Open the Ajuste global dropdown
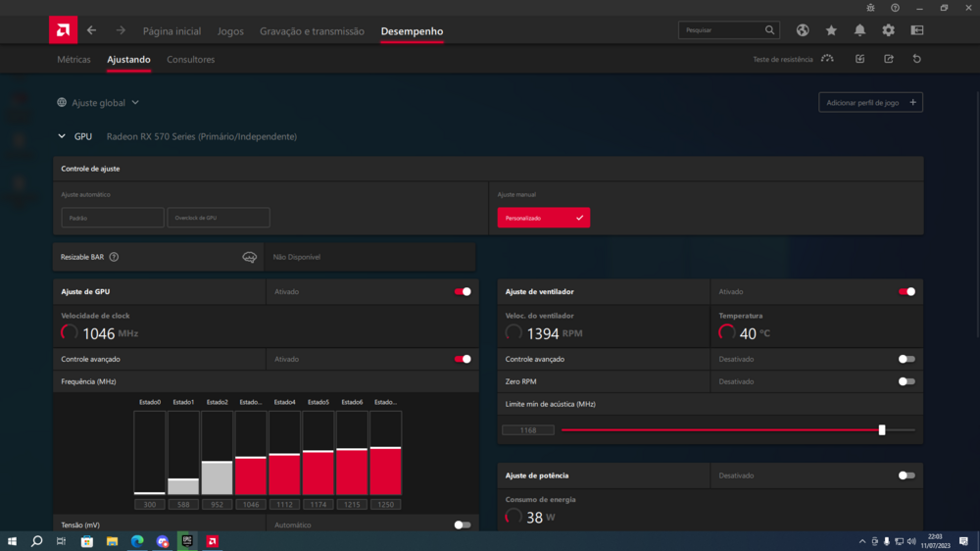980x551 pixels. pos(98,102)
